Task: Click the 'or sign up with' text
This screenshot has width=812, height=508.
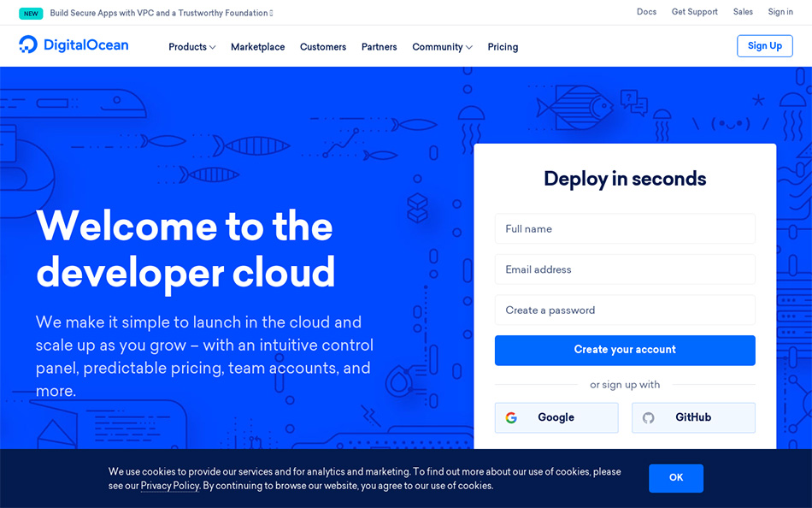Action: coord(625,385)
